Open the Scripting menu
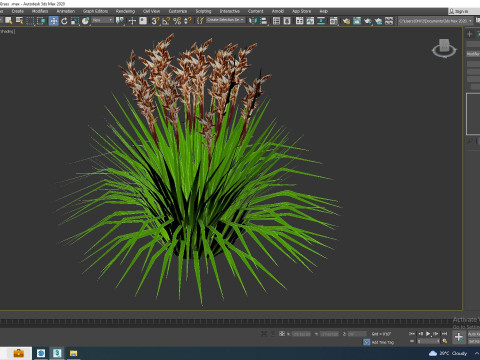 point(203,11)
